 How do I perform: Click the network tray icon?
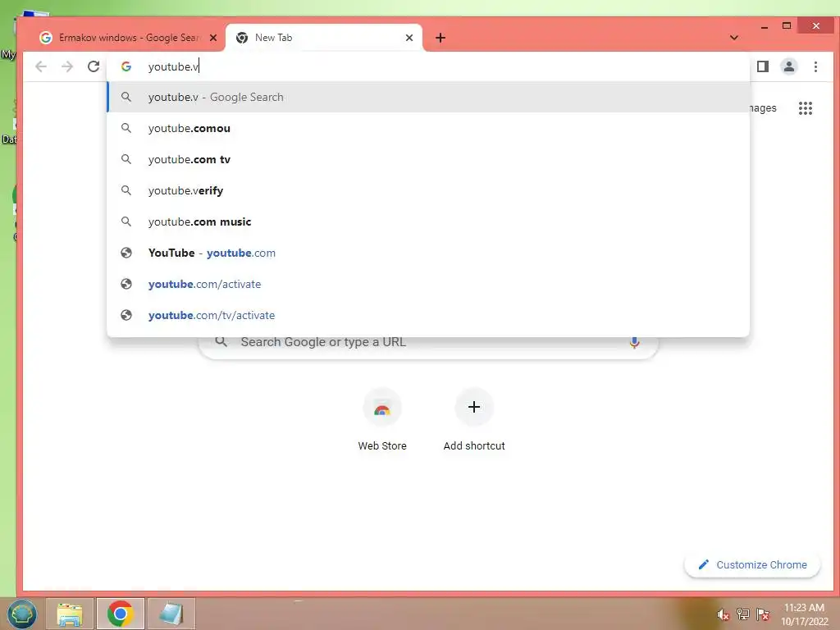pyautogui.click(x=742, y=614)
